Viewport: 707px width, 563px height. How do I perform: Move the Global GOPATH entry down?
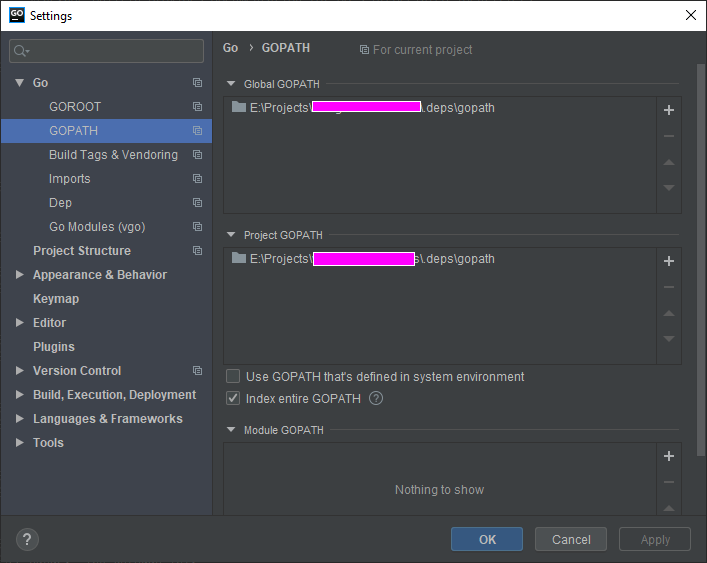click(669, 188)
